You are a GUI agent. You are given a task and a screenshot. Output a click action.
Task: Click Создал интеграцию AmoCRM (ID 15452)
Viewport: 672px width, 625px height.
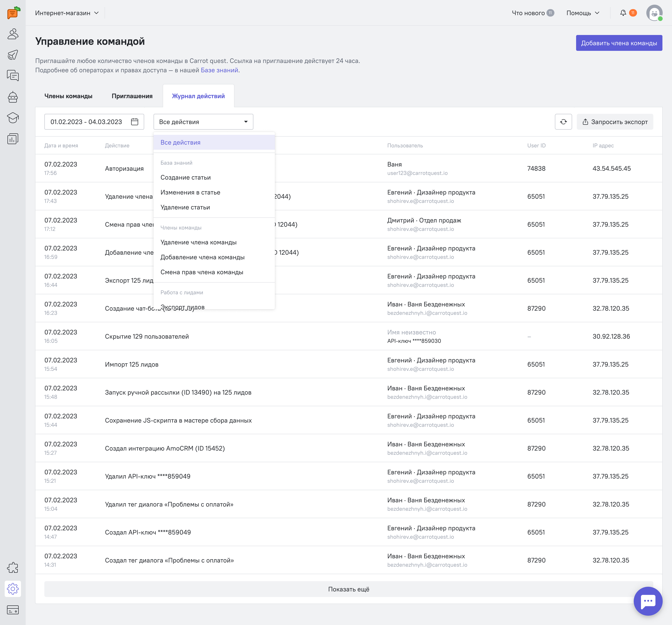pos(165,448)
